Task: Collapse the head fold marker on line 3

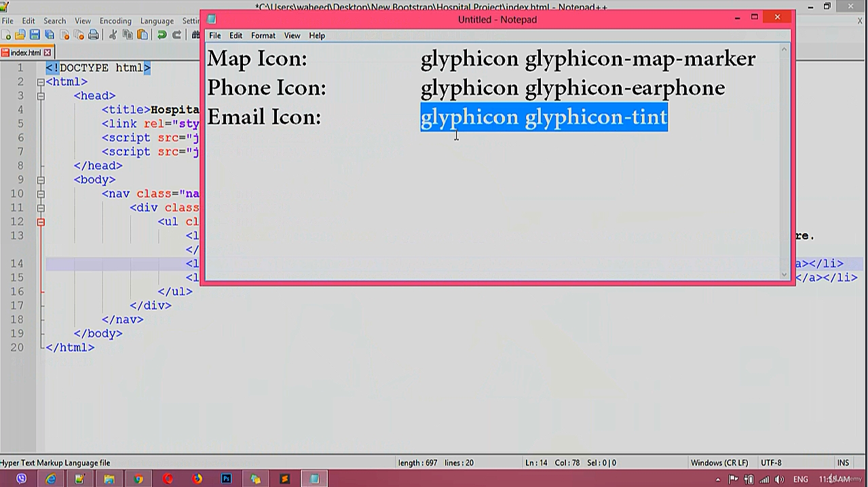Action: [41, 96]
